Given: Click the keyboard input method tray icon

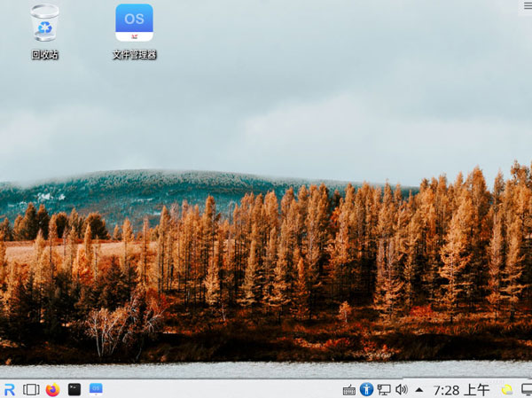Looking at the screenshot, I should [x=349, y=390].
